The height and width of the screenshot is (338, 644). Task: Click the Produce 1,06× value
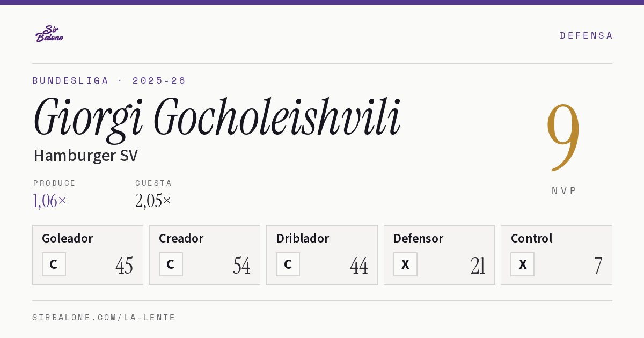click(x=50, y=201)
